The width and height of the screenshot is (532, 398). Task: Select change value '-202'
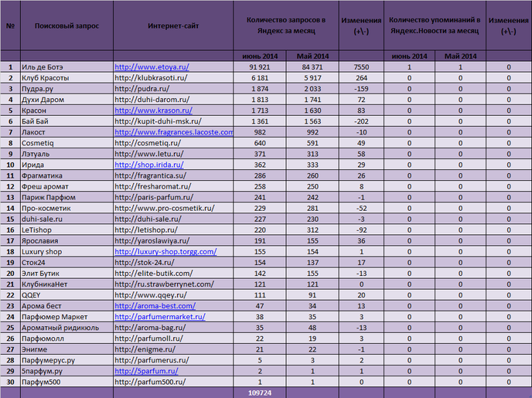[x=361, y=121]
